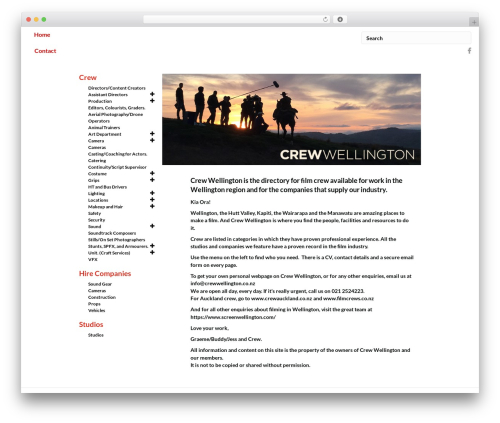Open the Costume category link
The height and width of the screenshot is (423, 500).
[97, 174]
